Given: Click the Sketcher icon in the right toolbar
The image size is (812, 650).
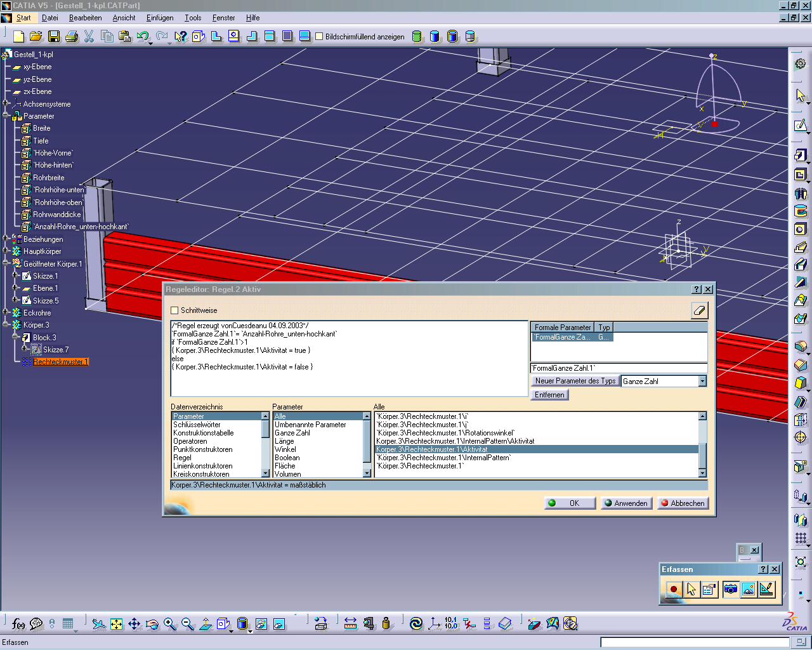Looking at the screenshot, I should click(801, 125).
